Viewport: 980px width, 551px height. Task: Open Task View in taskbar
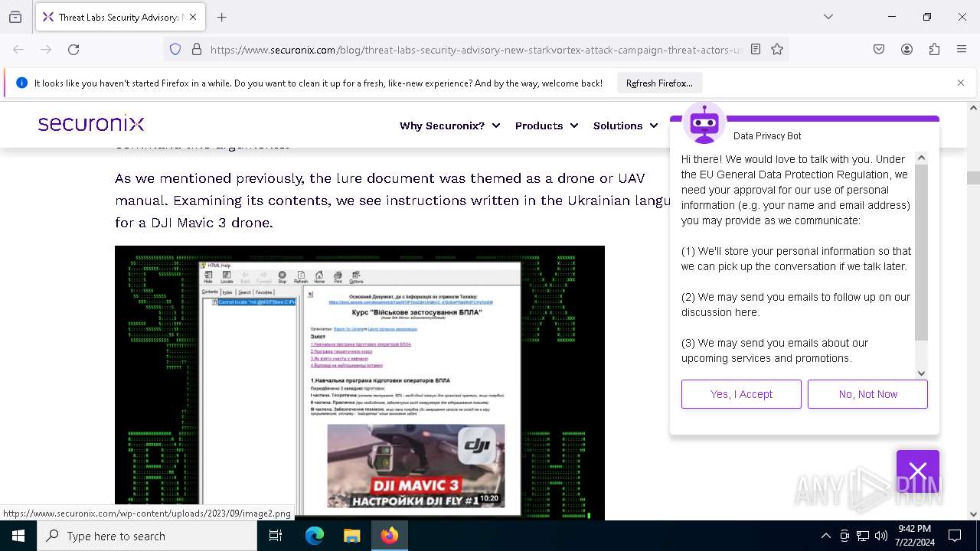tap(276, 536)
